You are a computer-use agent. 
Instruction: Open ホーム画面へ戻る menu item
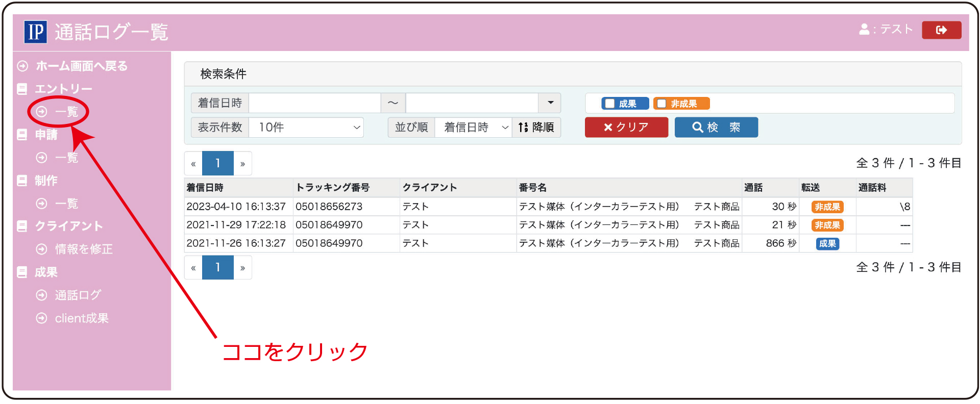coord(82,66)
